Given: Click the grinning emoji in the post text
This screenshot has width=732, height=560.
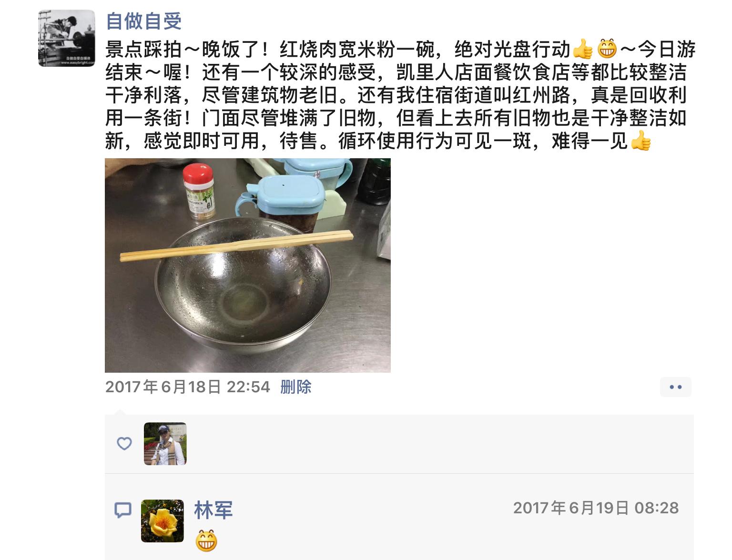Looking at the screenshot, I should pyautogui.click(x=607, y=49).
